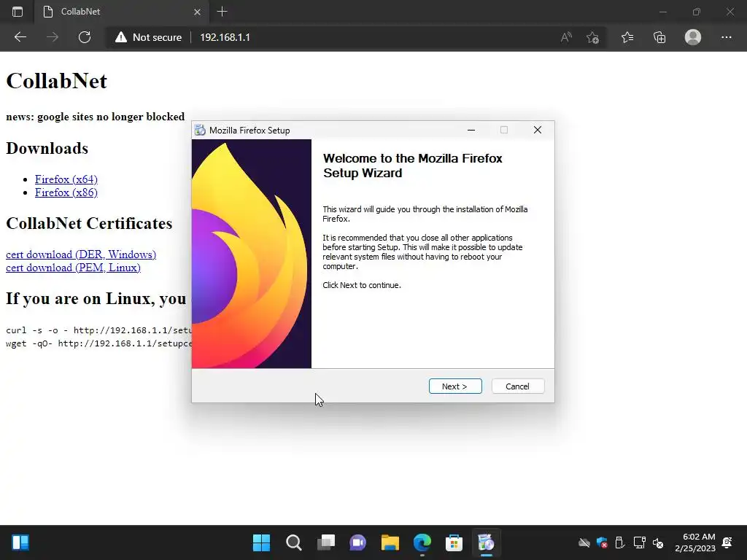
Task: Open the Widgets panel on taskbar
Action: (20, 542)
